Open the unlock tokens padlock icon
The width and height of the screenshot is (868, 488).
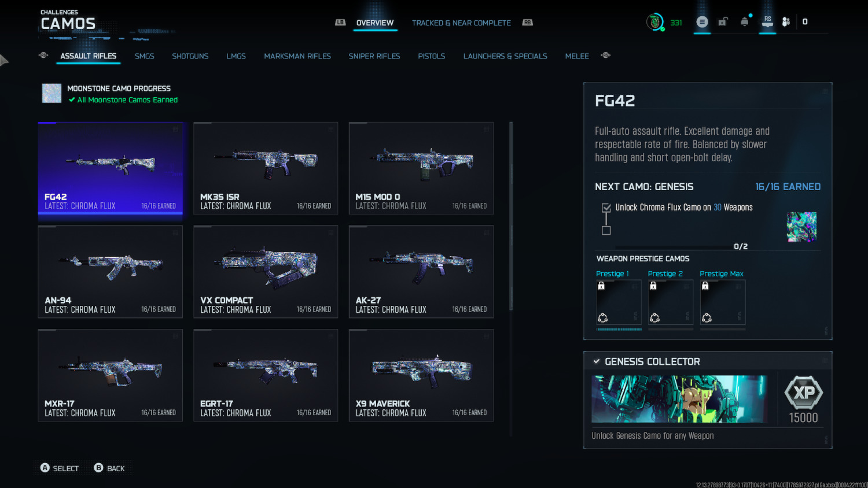click(x=723, y=22)
